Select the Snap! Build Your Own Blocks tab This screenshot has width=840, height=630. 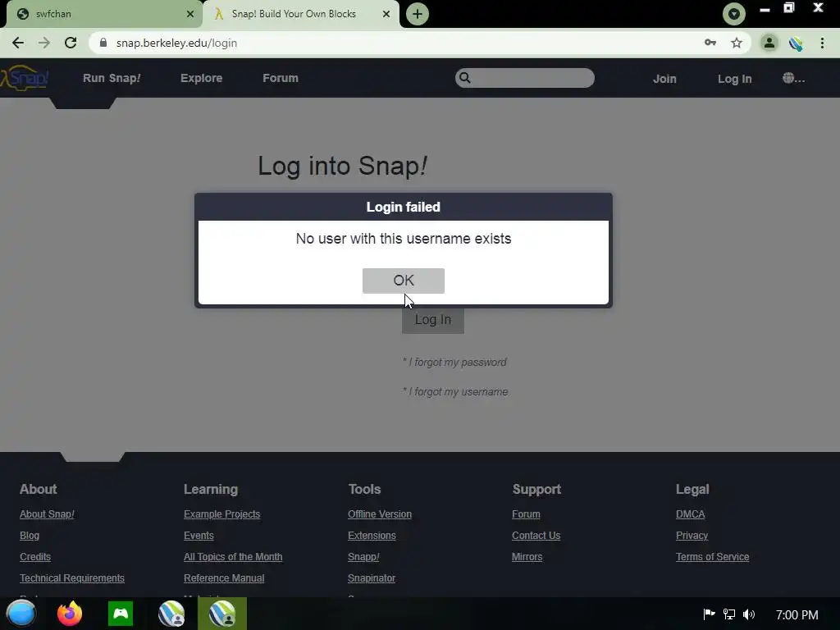coord(300,14)
